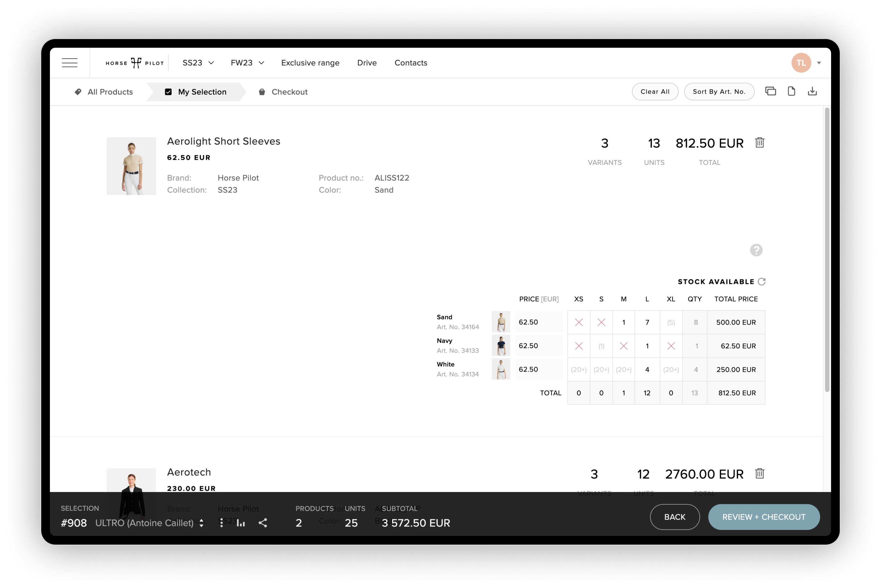Click the share selection icon
The image size is (881, 588).
pos(263,523)
